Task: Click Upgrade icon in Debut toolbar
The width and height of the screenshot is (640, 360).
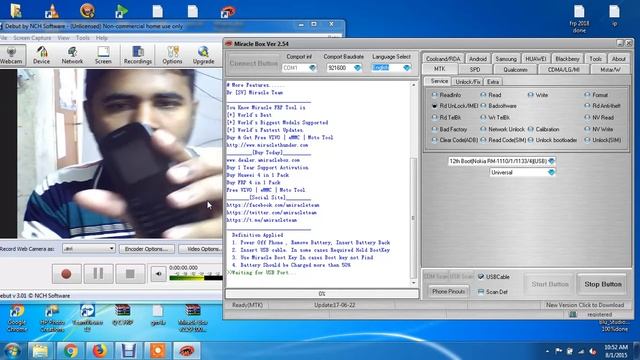Action: tap(203, 55)
